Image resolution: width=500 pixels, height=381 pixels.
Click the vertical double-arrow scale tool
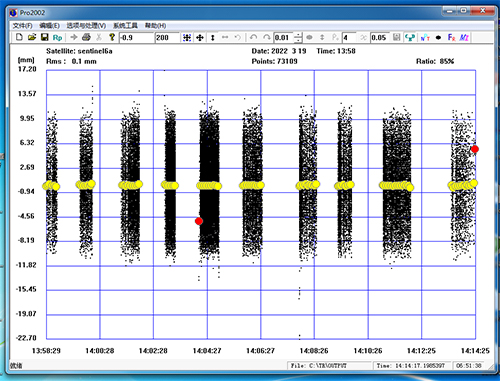[x=212, y=38]
